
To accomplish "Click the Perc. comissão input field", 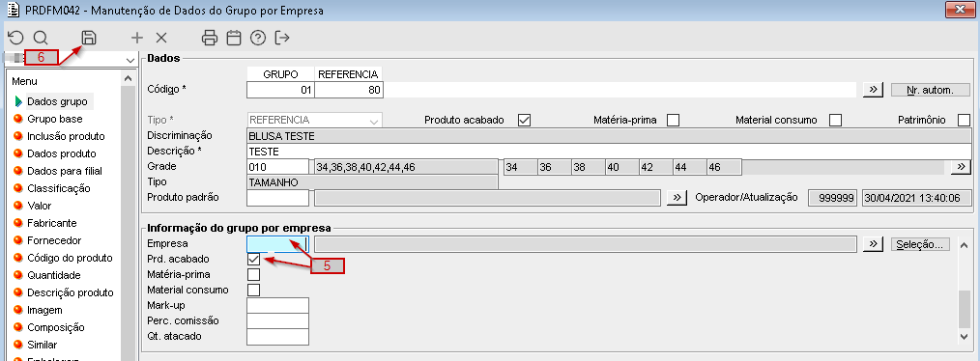I will click(x=278, y=321).
